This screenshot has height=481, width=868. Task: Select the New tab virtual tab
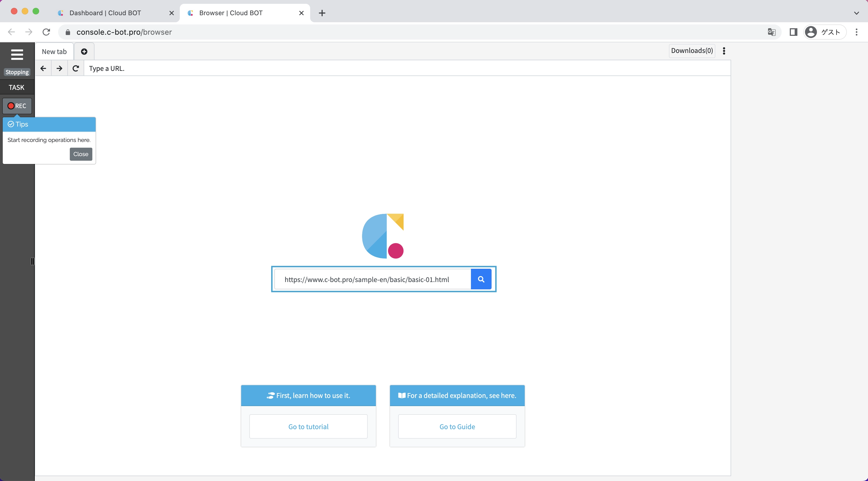(54, 52)
